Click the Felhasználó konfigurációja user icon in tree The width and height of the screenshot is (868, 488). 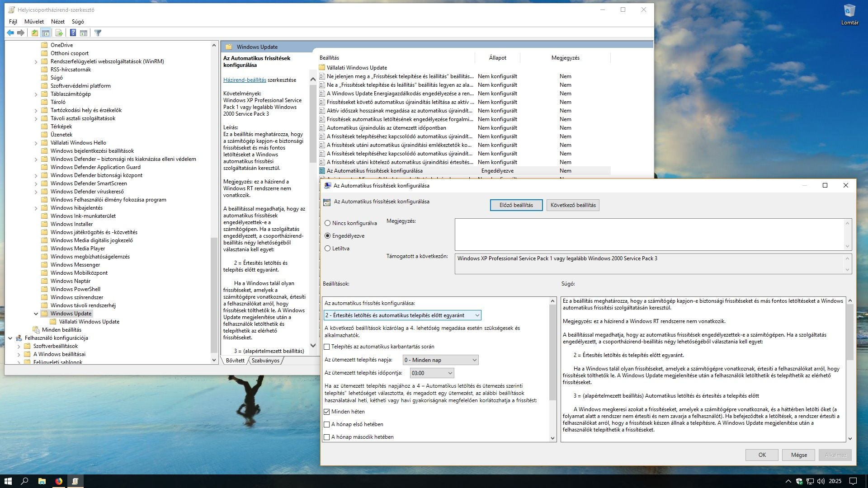[x=19, y=338]
